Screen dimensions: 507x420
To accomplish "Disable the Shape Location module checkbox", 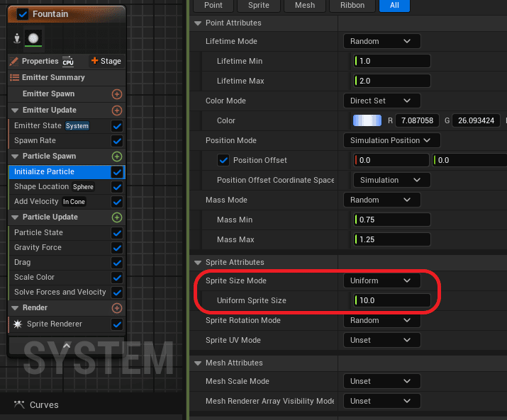I will point(117,187).
